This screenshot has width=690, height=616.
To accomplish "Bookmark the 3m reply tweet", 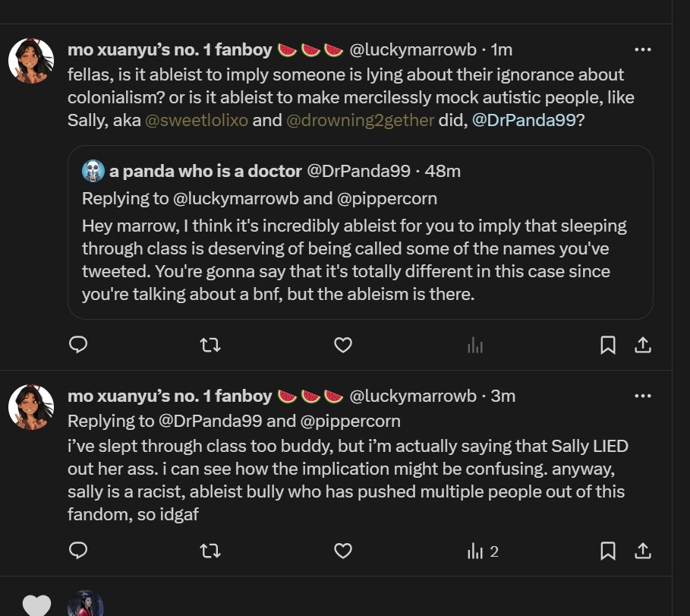I will (x=608, y=551).
